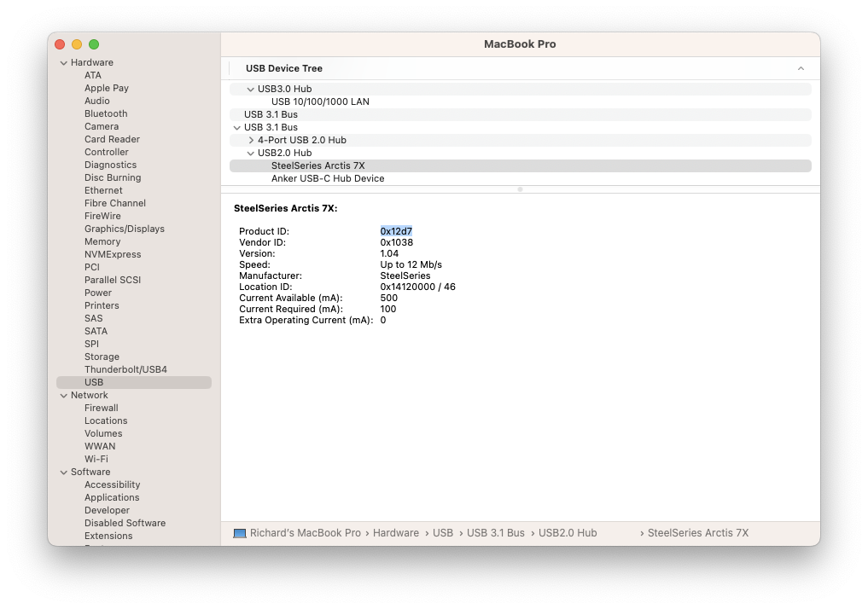Collapse the Software section chevron
The width and height of the screenshot is (868, 609).
pos(64,473)
